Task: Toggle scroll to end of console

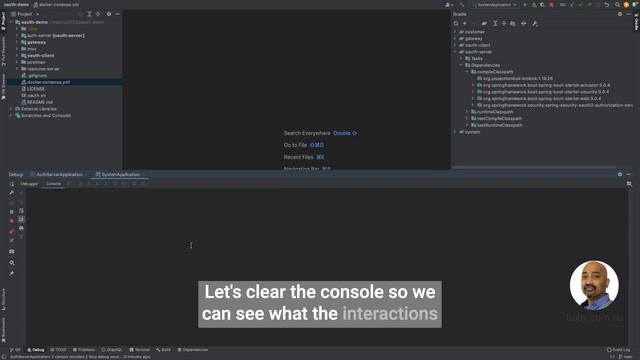Action: (21, 220)
